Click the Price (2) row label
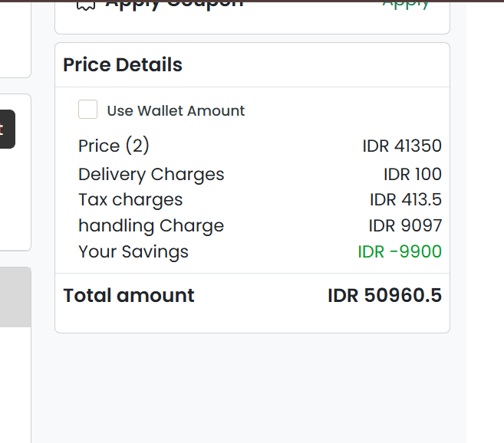Image resolution: width=504 pixels, height=443 pixels. click(x=114, y=146)
